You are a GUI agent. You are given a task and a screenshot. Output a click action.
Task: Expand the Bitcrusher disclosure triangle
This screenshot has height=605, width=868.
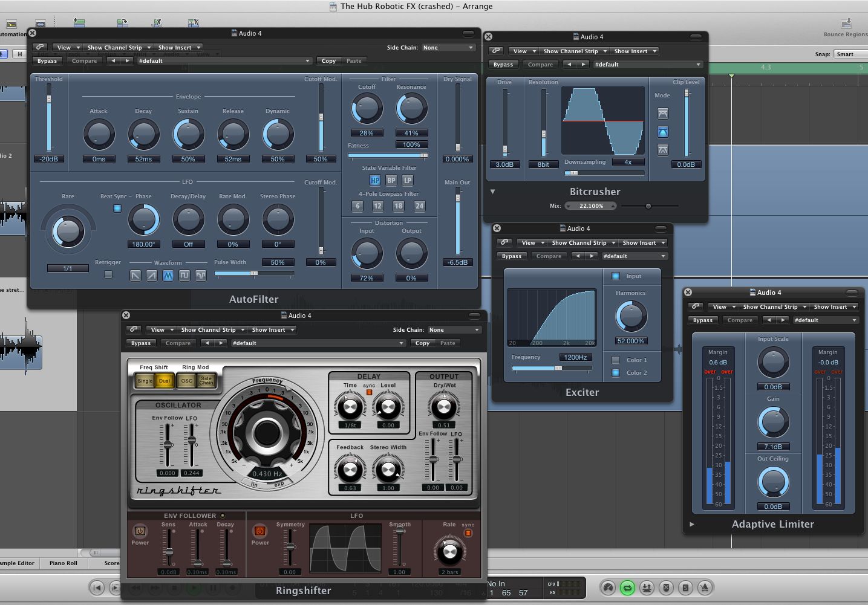(x=492, y=192)
